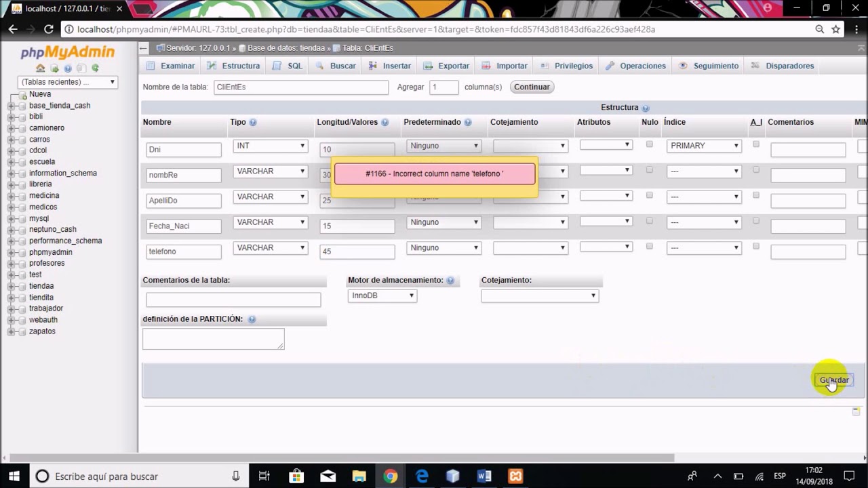Switch to the SQL tab

pyautogui.click(x=288, y=66)
